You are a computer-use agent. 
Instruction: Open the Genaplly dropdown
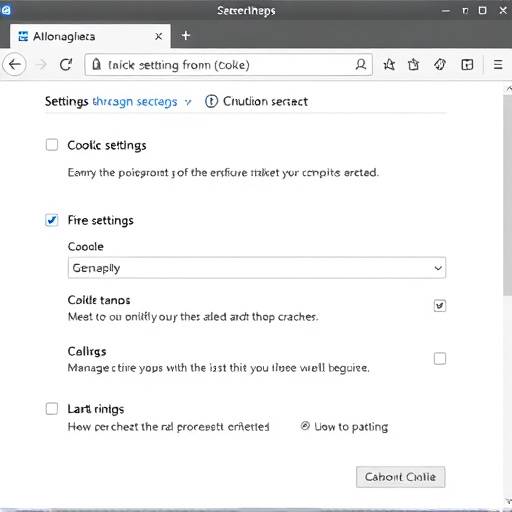point(257,268)
